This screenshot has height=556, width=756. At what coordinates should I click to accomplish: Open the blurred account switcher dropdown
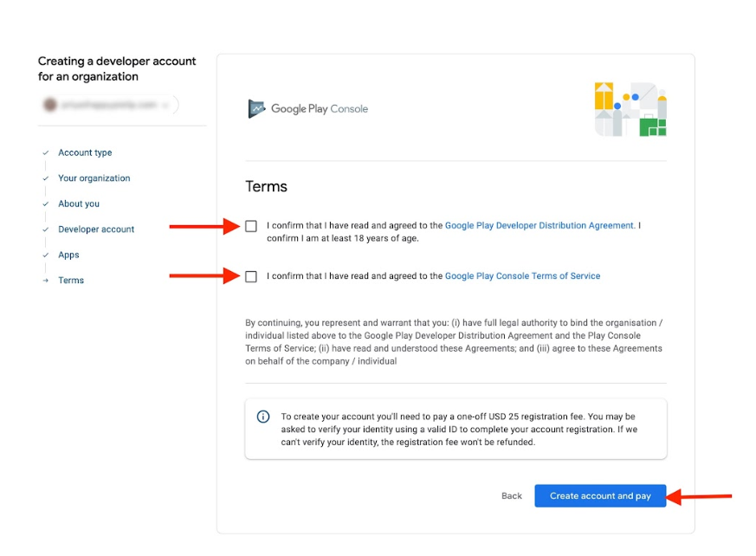tap(109, 105)
